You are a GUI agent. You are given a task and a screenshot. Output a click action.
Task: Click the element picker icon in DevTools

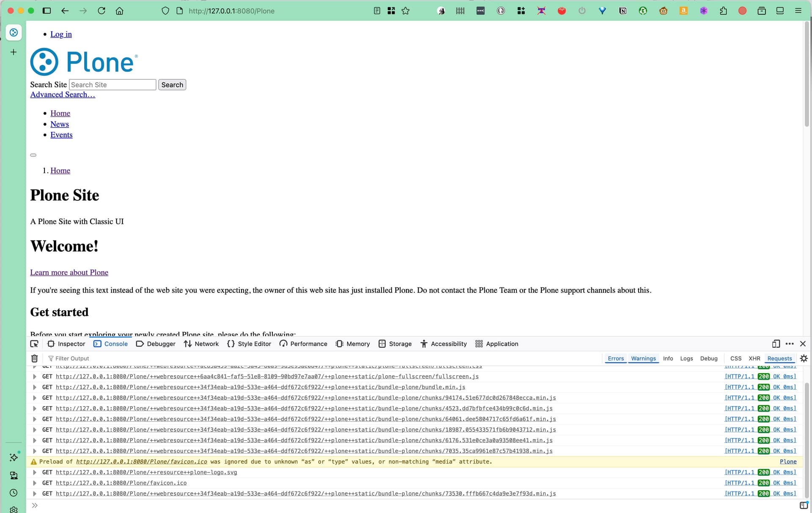pyautogui.click(x=34, y=344)
